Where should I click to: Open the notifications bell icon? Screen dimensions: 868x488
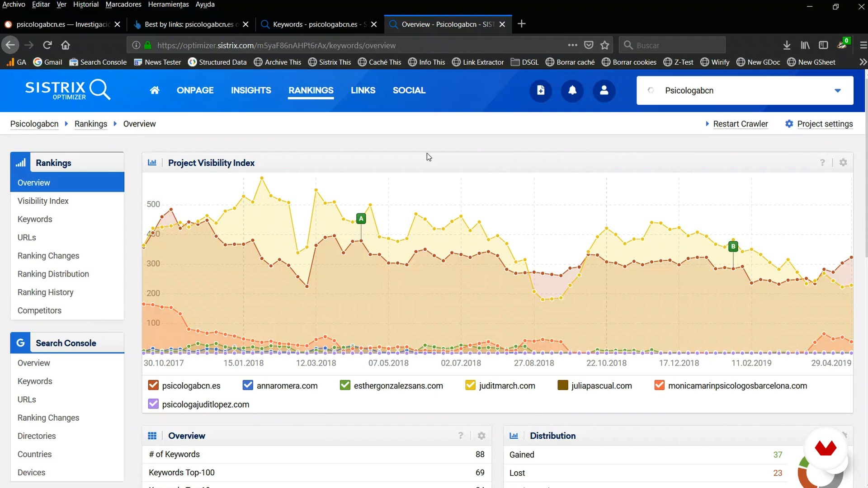[x=572, y=90]
